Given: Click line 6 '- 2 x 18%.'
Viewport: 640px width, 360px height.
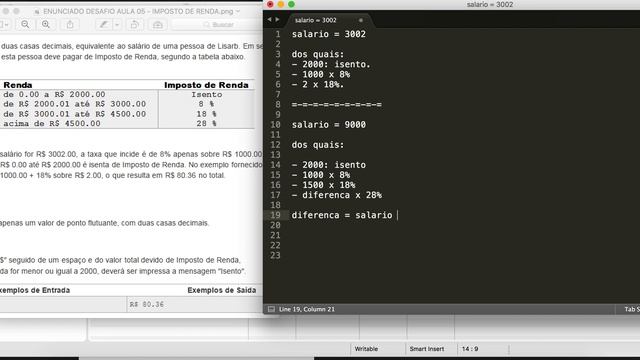Looking at the screenshot, I should [318, 84].
